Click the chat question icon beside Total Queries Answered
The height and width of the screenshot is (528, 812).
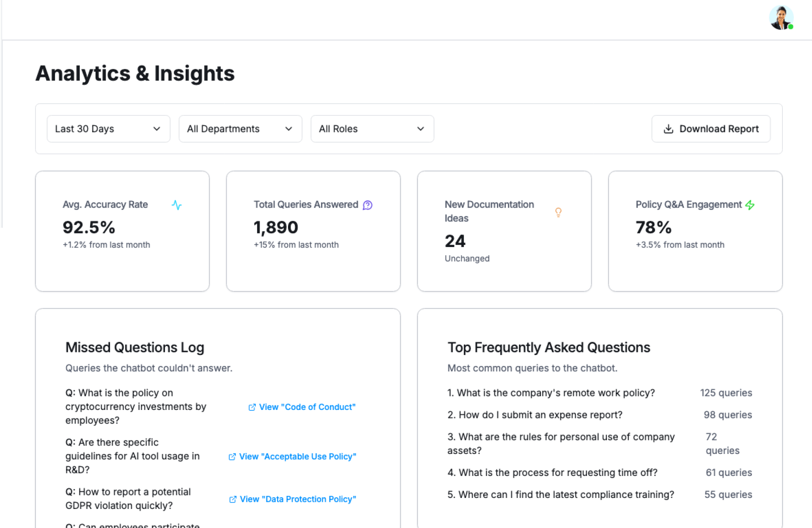pos(368,205)
